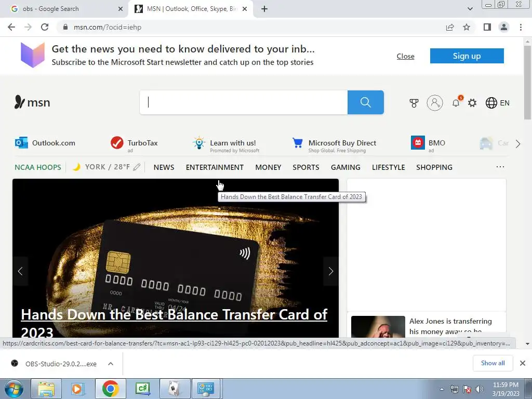Open the Alex Jones article
Screen dimensions: 532x399
click(450, 326)
